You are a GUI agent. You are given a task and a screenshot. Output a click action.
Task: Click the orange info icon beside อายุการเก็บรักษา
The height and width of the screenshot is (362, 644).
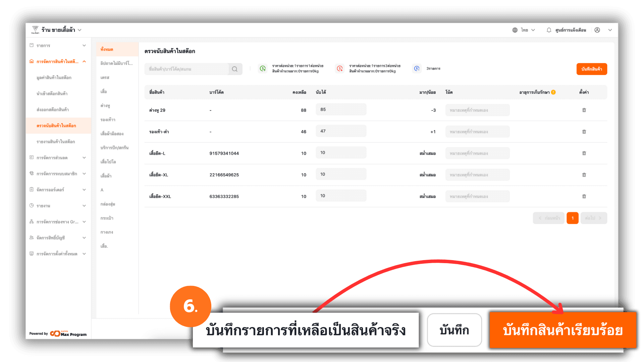tap(553, 92)
